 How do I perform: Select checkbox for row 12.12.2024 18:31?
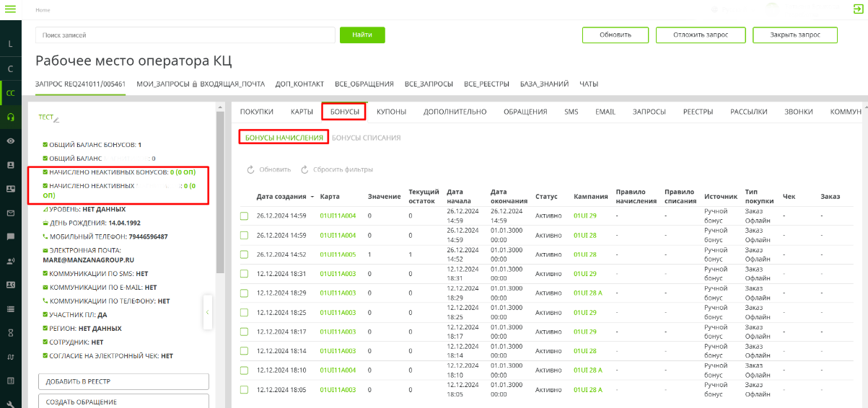[x=244, y=274]
